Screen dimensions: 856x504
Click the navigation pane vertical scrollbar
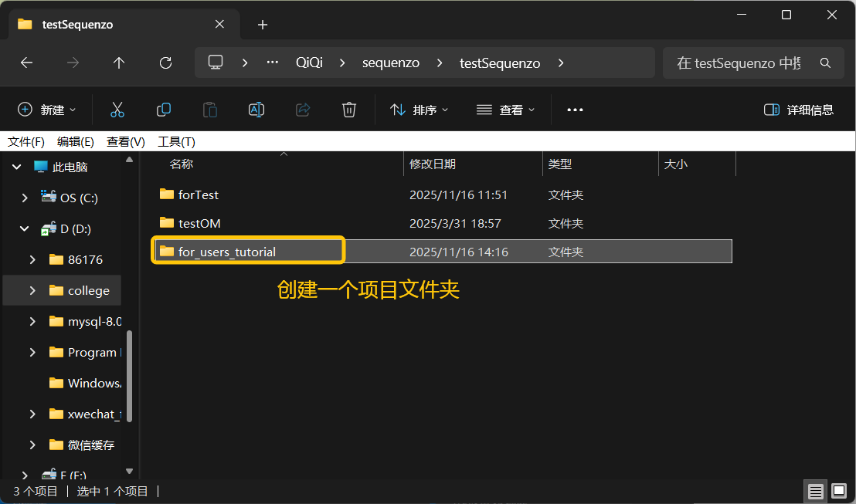point(129,378)
